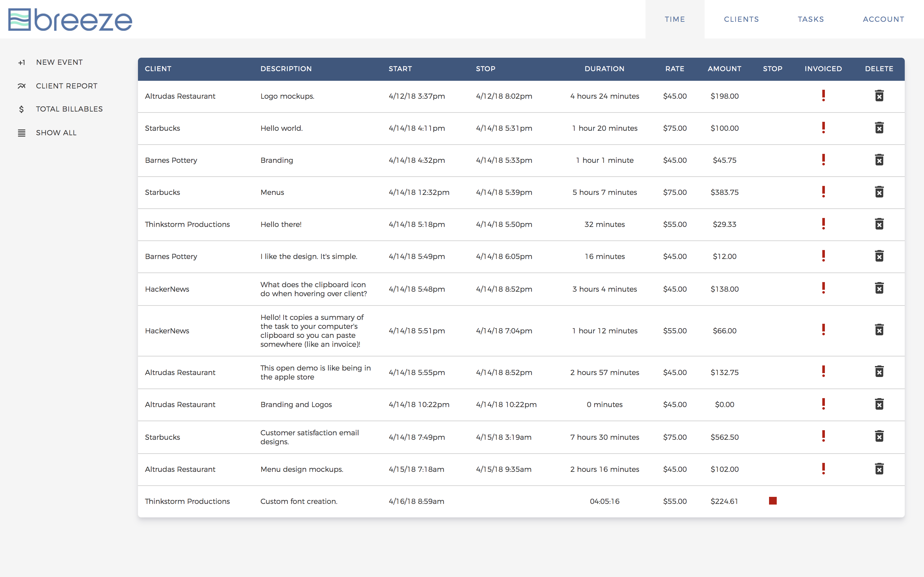Click trash icon for Starbucks Menus row
Image resolution: width=924 pixels, height=577 pixels.
click(879, 192)
